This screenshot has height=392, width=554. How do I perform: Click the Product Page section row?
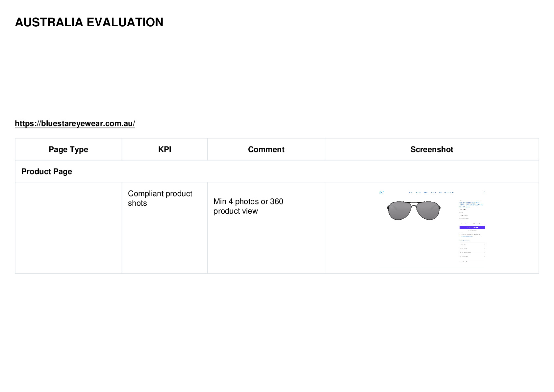click(x=277, y=171)
